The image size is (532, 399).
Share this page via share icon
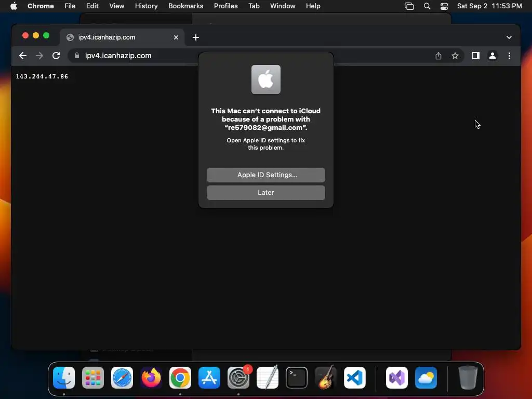pyautogui.click(x=438, y=56)
